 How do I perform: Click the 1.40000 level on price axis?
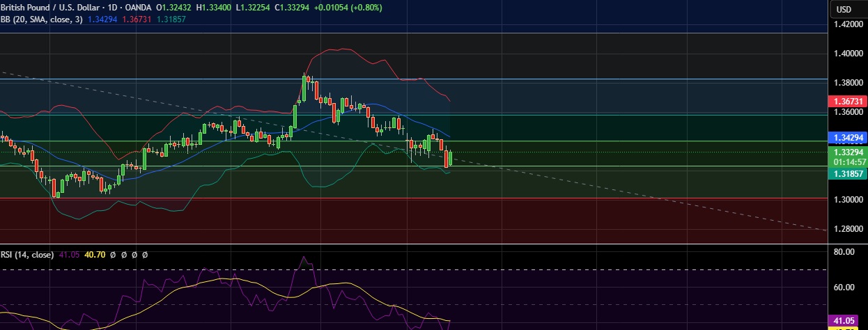tap(848, 53)
